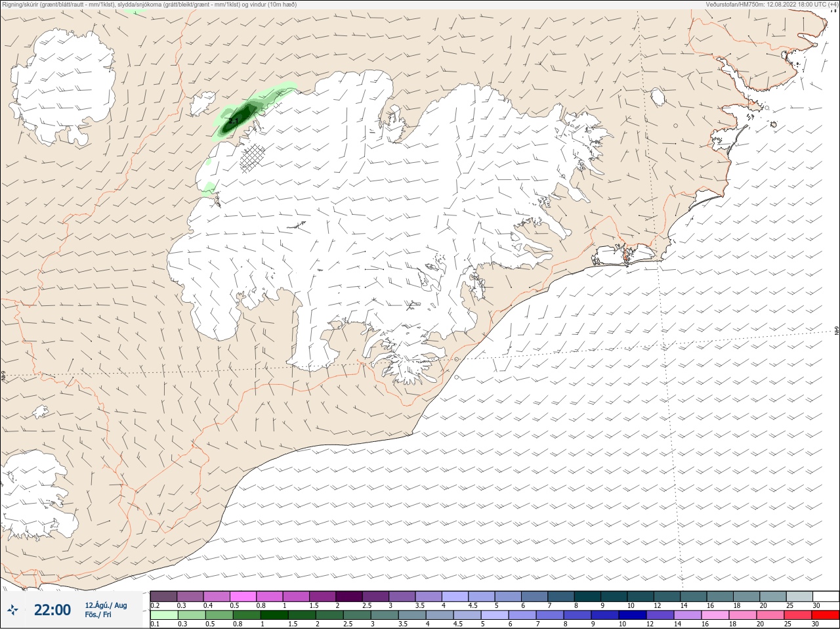Click the '2.1' precipitation value on the map

coord(233,121)
